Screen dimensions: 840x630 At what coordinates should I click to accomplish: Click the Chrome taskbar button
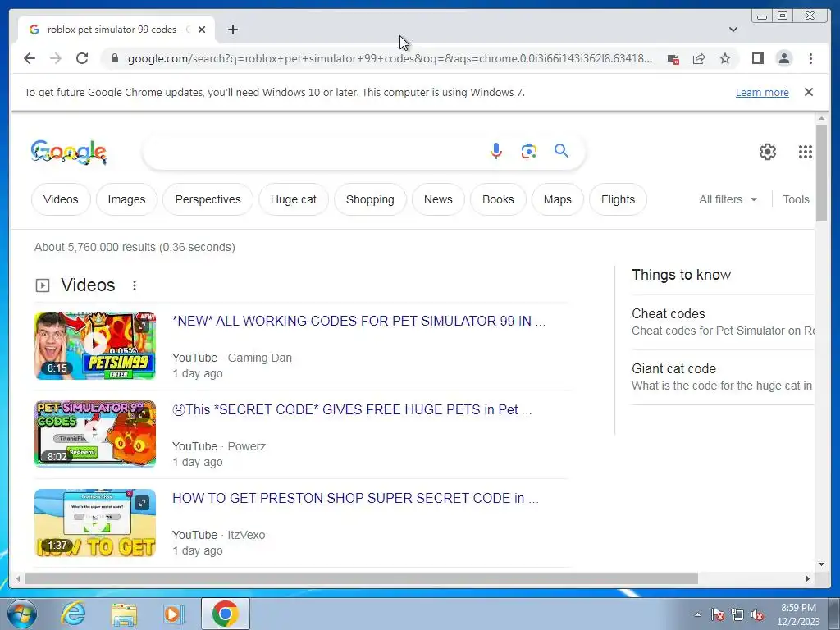tap(225, 614)
